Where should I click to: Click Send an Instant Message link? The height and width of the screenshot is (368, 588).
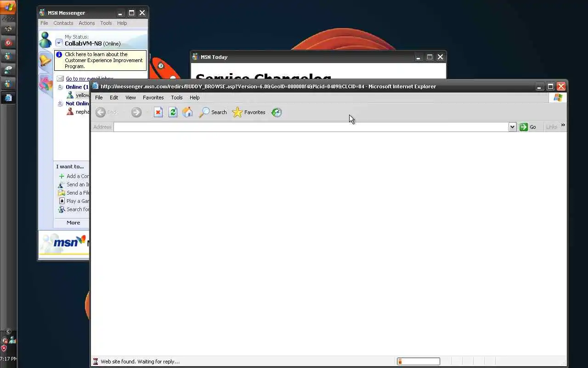pyautogui.click(x=78, y=184)
